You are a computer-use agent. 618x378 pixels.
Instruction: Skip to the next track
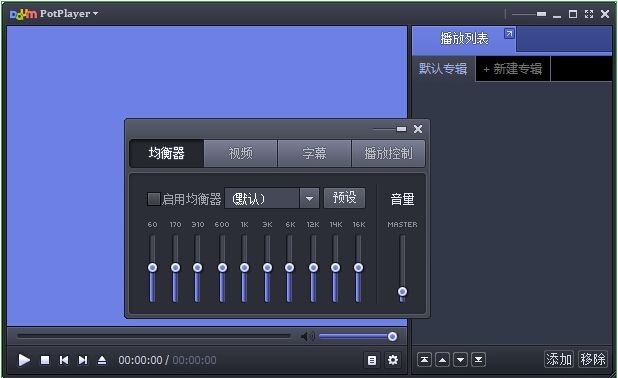click(83, 360)
